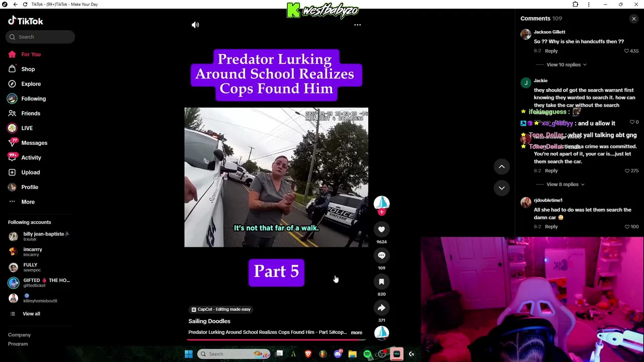Bookmark the video to favorites
The width and height of the screenshot is (644, 362).
point(381,282)
